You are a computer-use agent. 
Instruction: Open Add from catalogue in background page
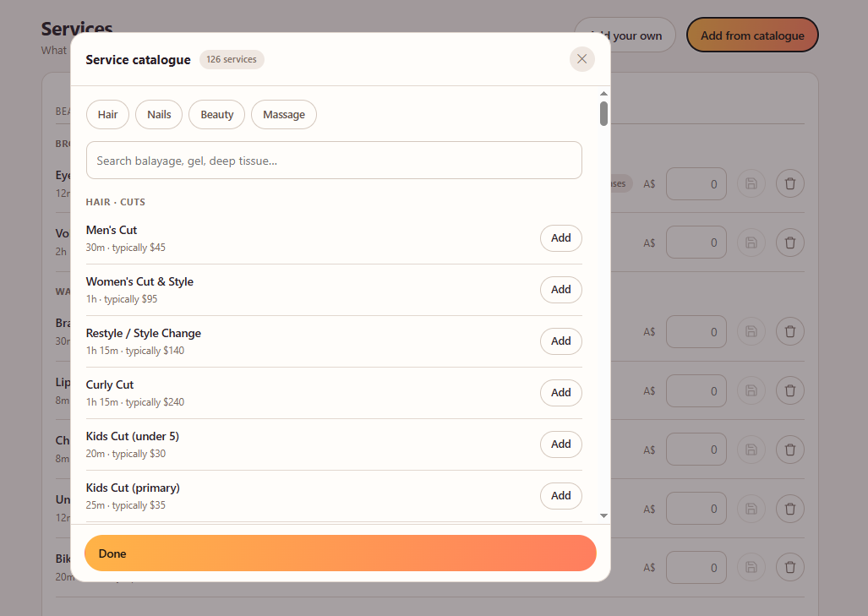point(751,35)
